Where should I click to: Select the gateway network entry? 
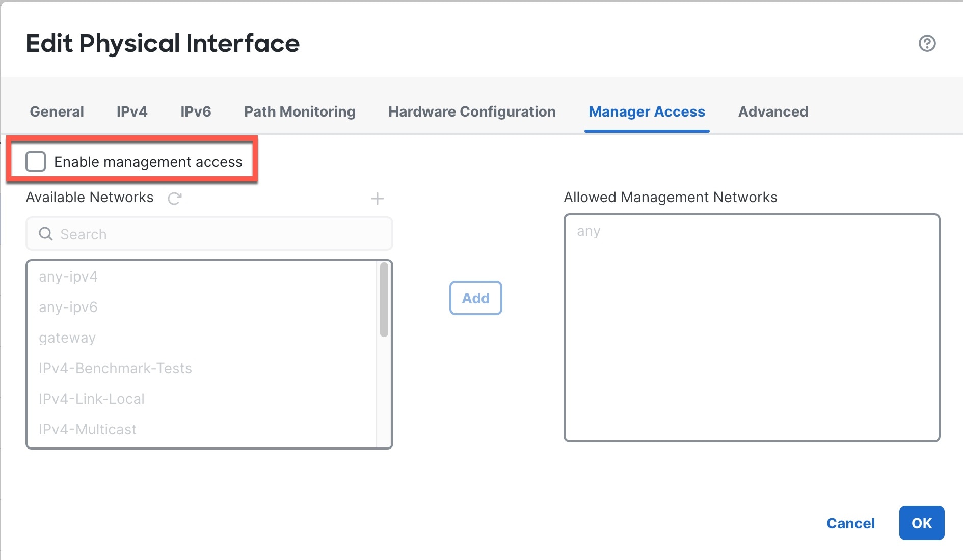pos(67,338)
